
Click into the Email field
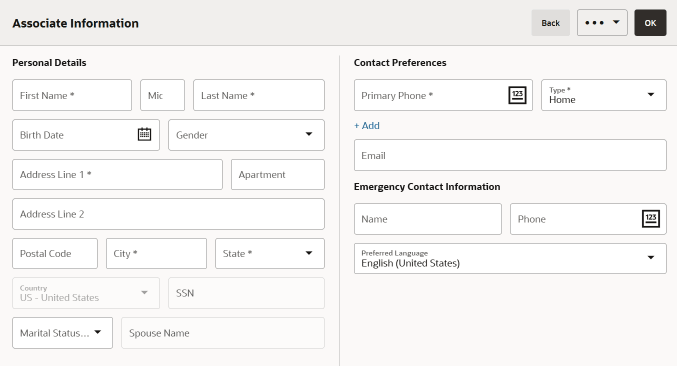point(510,155)
